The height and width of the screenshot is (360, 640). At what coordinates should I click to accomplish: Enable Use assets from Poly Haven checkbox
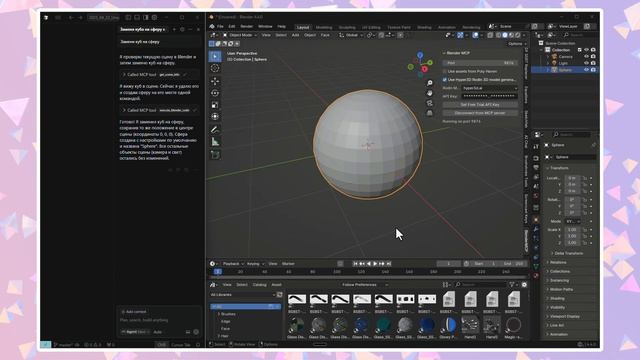click(445, 71)
